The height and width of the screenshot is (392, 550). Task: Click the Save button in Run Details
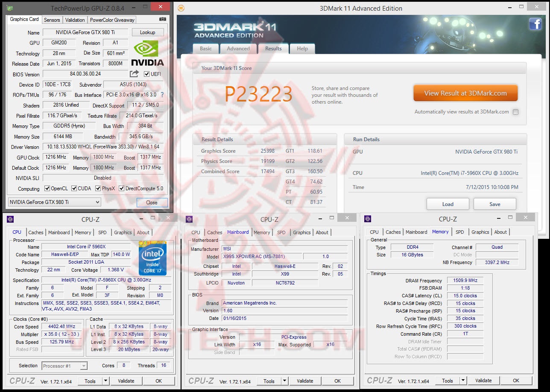click(x=495, y=204)
